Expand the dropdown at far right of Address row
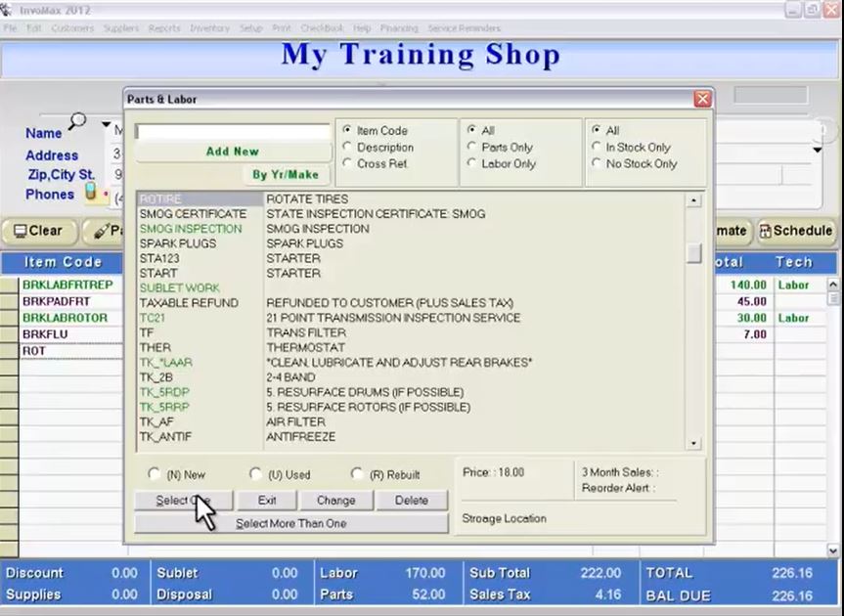The height and width of the screenshot is (616, 844). pyautogui.click(x=816, y=150)
